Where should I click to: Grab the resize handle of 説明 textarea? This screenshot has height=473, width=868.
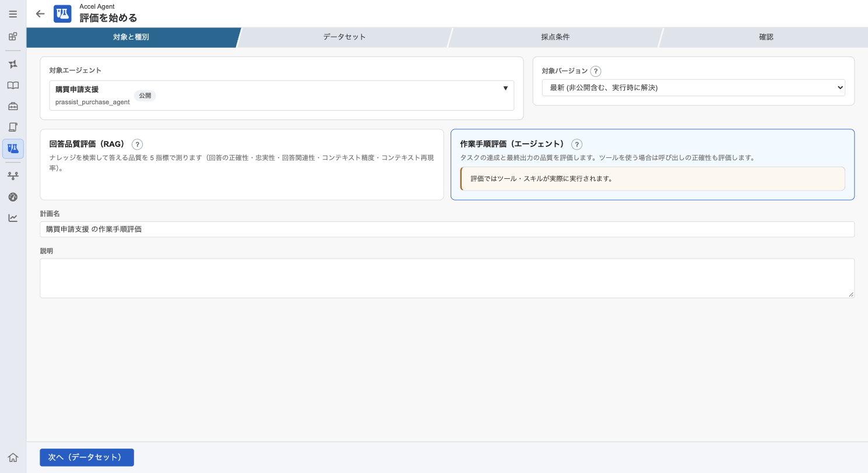tap(851, 294)
